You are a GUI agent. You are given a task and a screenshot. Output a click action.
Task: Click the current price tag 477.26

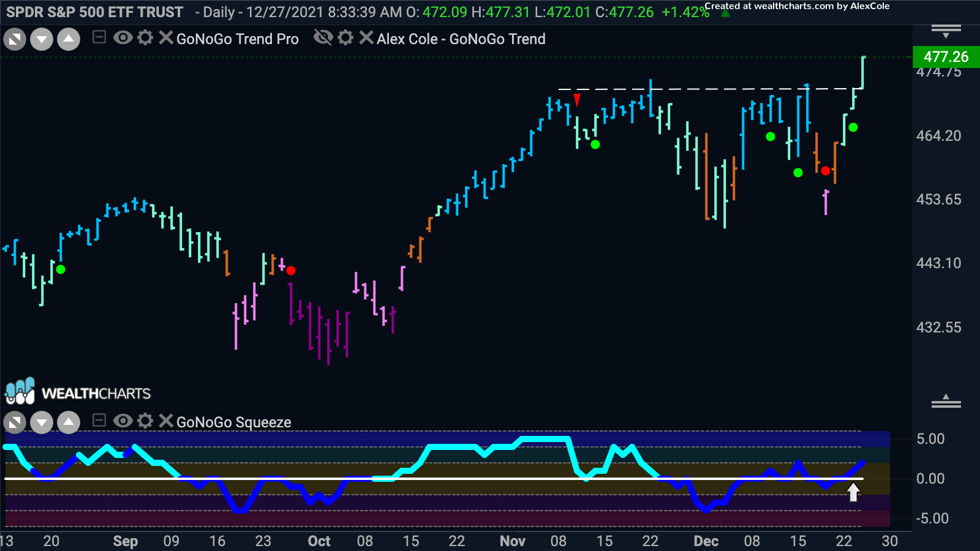[x=946, y=57]
